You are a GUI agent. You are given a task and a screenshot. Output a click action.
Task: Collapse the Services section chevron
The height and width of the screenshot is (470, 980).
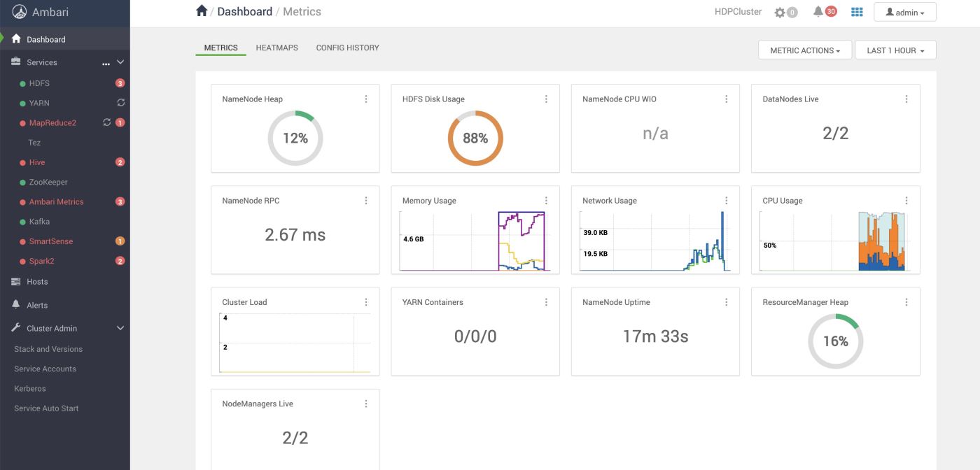coord(120,62)
